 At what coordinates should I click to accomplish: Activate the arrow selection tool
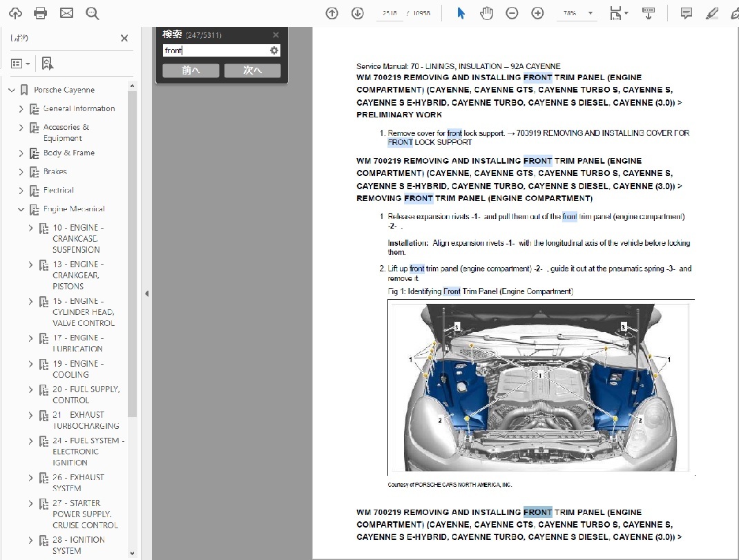461,13
